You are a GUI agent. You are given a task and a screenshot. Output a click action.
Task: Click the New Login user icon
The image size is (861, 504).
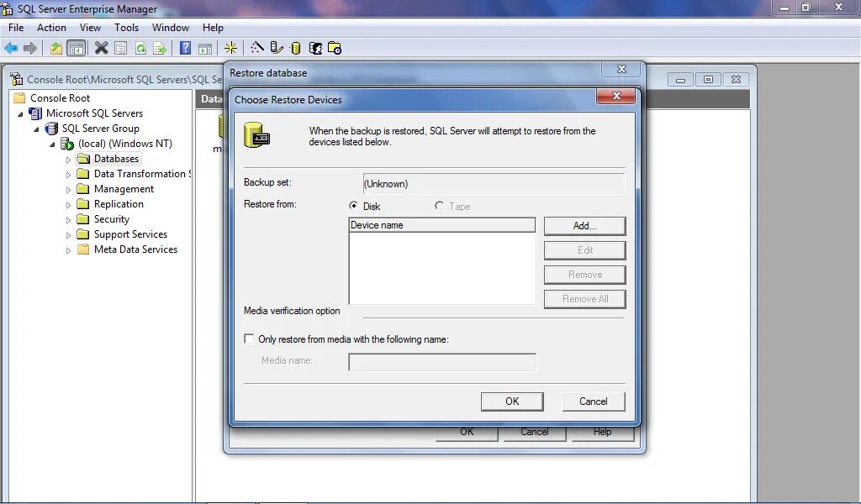pyautogui.click(x=315, y=48)
